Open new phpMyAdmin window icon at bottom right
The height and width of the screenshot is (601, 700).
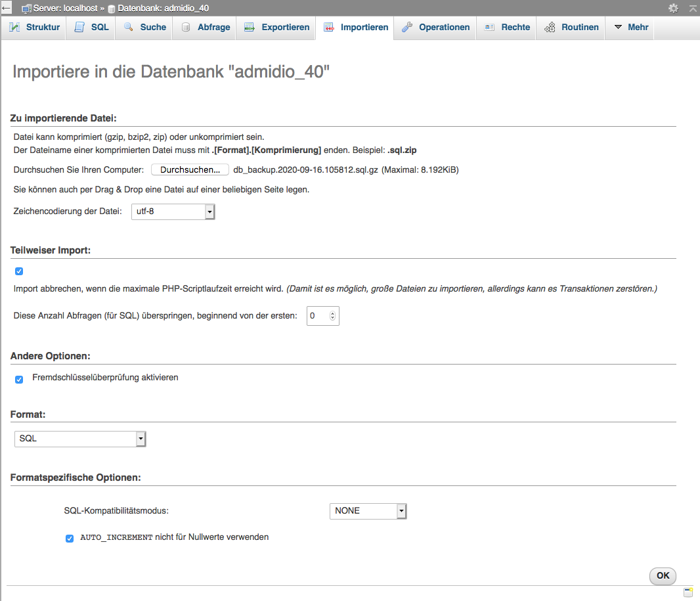pos(688,592)
